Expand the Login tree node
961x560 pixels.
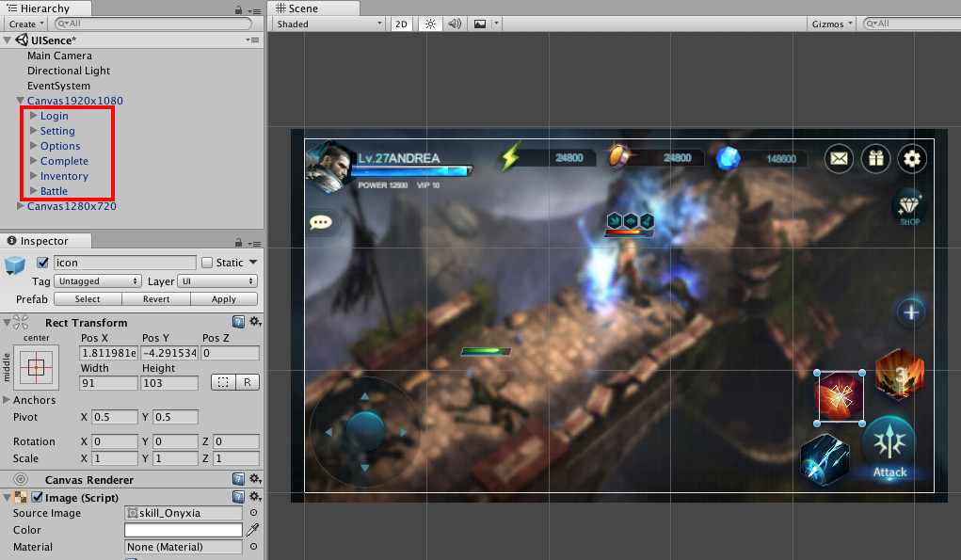coord(34,115)
